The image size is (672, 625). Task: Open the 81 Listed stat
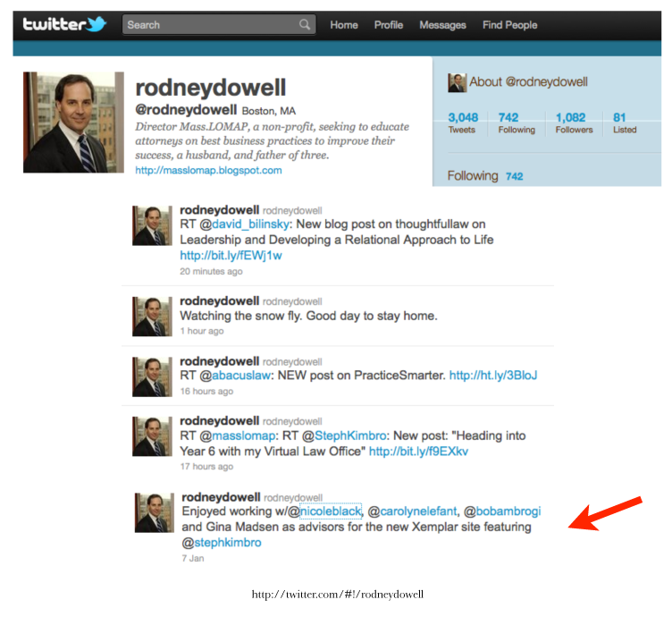[x=625, y=122]
